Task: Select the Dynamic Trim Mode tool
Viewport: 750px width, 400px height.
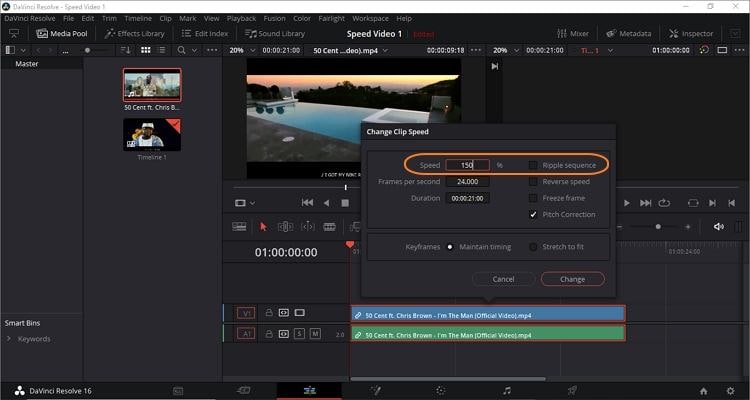Action: (308, 227)
